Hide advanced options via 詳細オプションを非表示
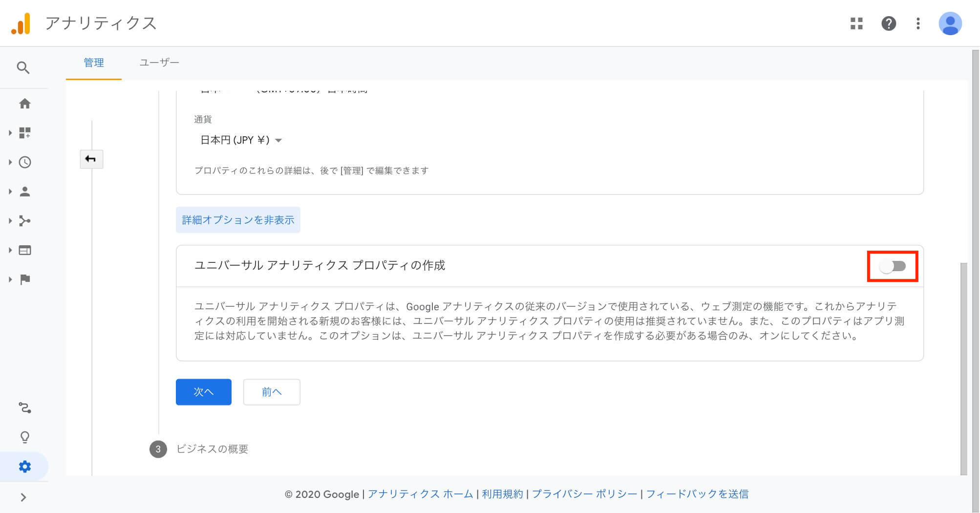980x513 pixels. coord(238,220)
